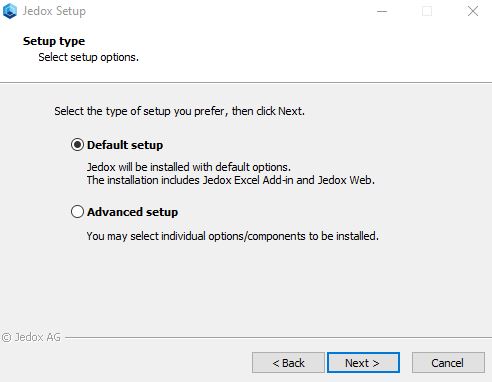Screen dimensions: 492x382
Task: Click the "Select setup options." subtitle
Action: (x=88, y=57)
